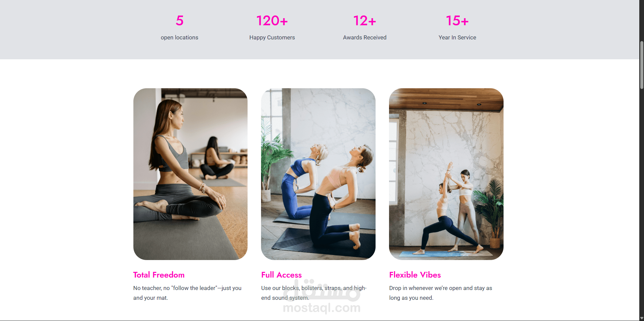644x321 pixels.
Task: Click the Full Access yoga image
Action: coord(318,174)
